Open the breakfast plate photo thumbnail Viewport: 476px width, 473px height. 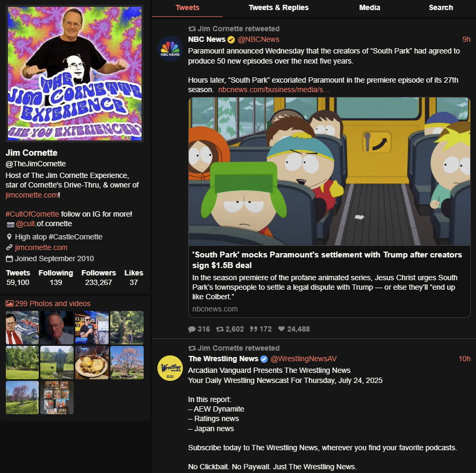click(92, 362)
